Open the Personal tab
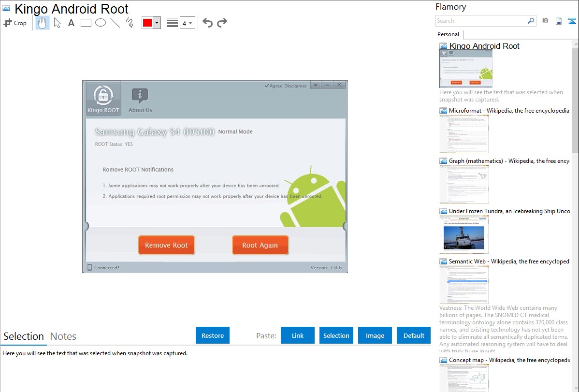579x392 pixels. [449, 34]
